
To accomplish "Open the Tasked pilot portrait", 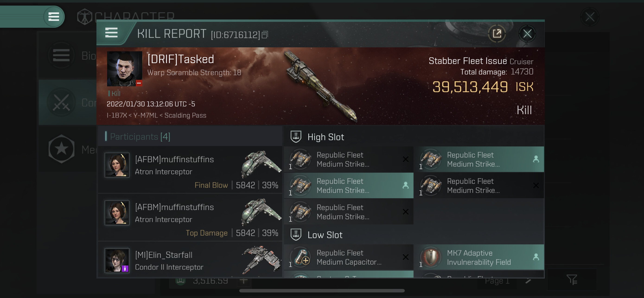I will click(x=124, y=69).
